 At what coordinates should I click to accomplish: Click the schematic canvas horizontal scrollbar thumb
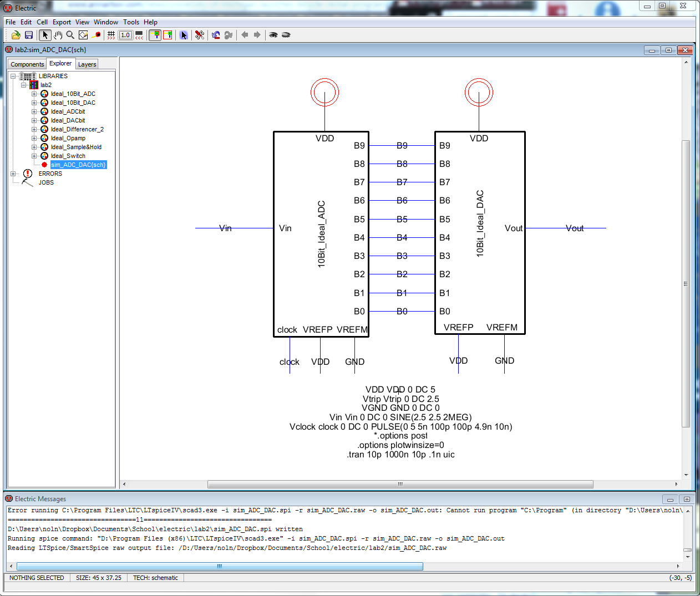coord(400,484)
